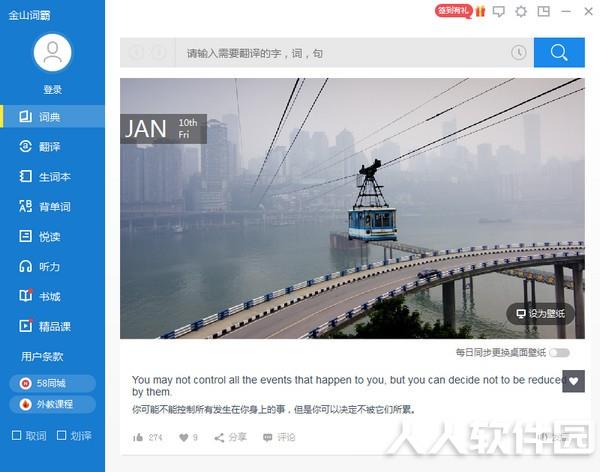Toggle daily desktop wallpaper sync switch
The image size is (600, 472).
[x=559, y=353]
